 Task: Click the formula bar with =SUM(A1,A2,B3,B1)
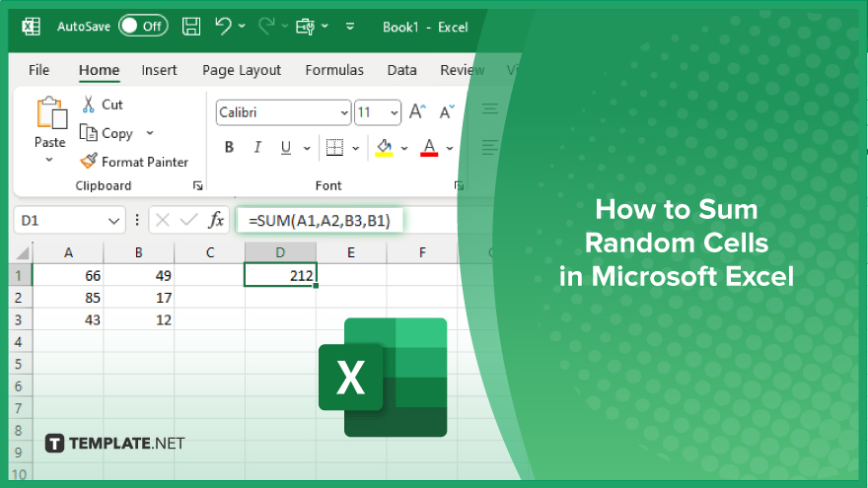320,221
